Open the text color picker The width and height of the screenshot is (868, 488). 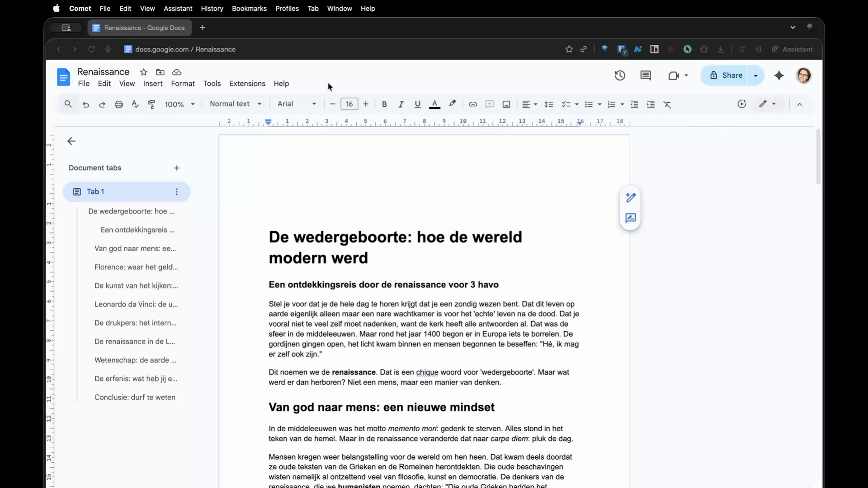click(x=434, y=104)
